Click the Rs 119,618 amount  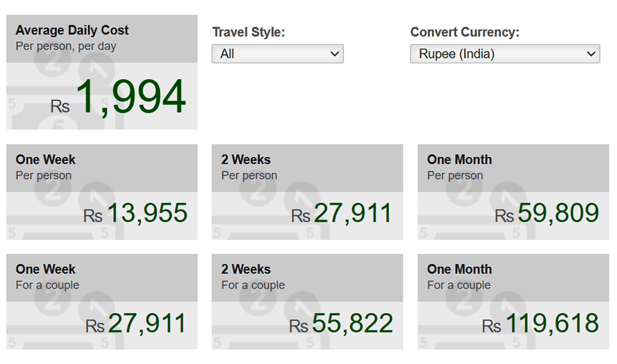pyautogui.click(x=540, y=323)
